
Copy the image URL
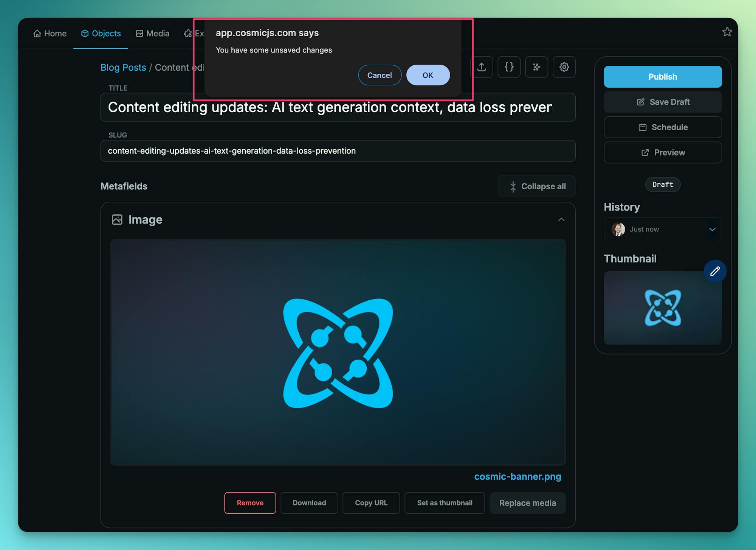pyautogui.click(x=371, y=503)
